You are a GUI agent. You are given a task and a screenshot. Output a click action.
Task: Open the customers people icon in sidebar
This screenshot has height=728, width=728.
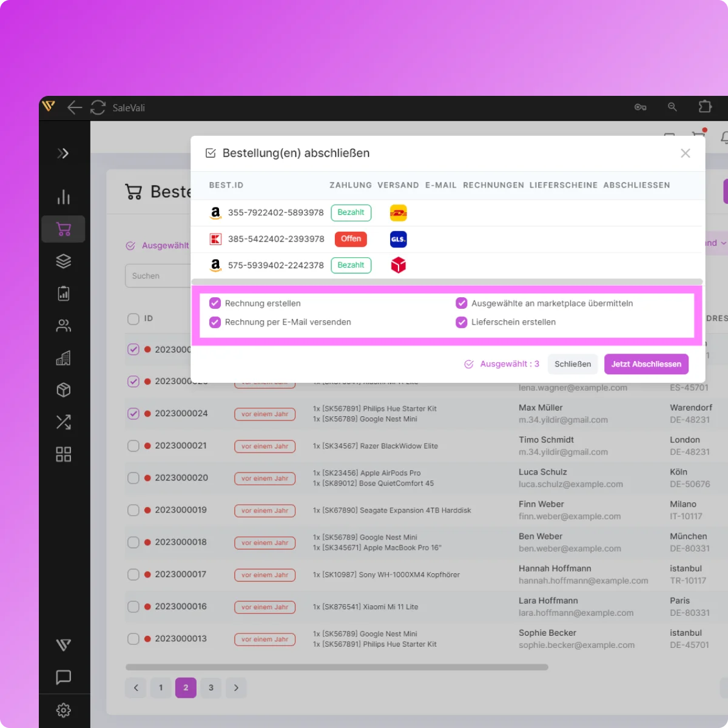[64, 326]
